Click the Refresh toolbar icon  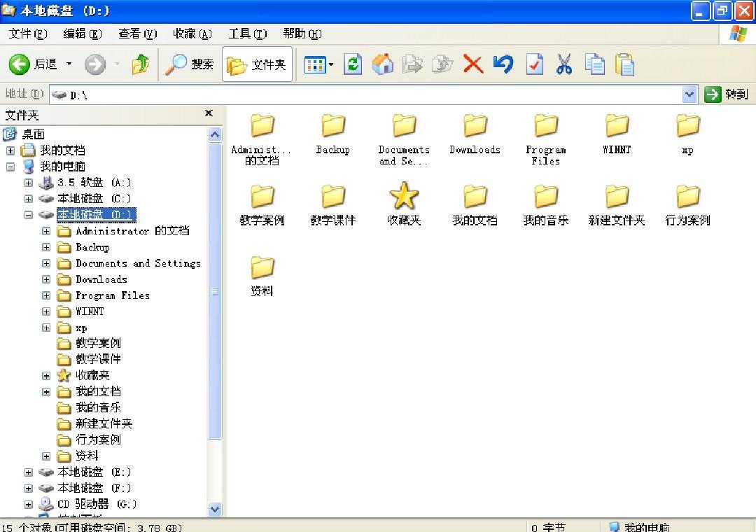353,64
